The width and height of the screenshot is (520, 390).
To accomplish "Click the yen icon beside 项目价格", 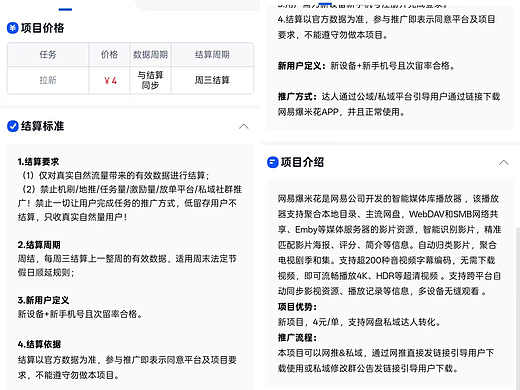I will [x=13, y=28].
